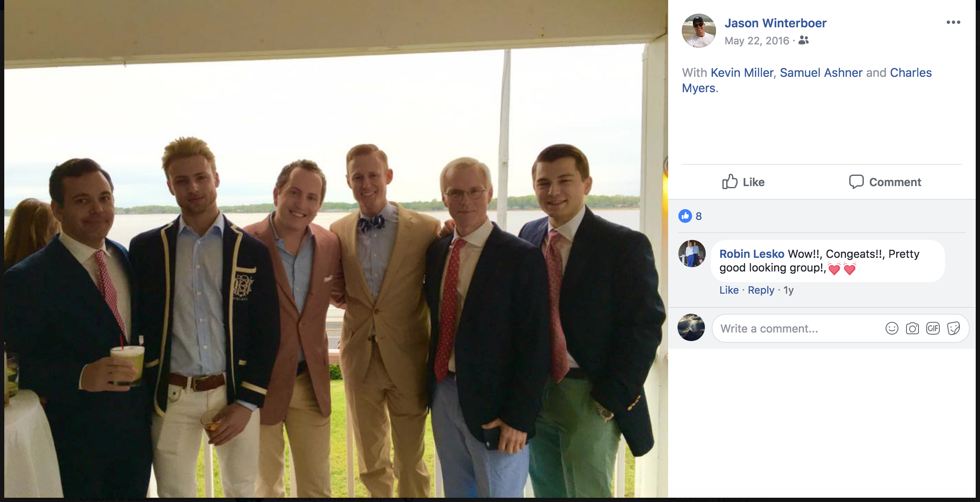
Task: Open the sticker picker in the comment box
Action: click(x=953, y=328)
